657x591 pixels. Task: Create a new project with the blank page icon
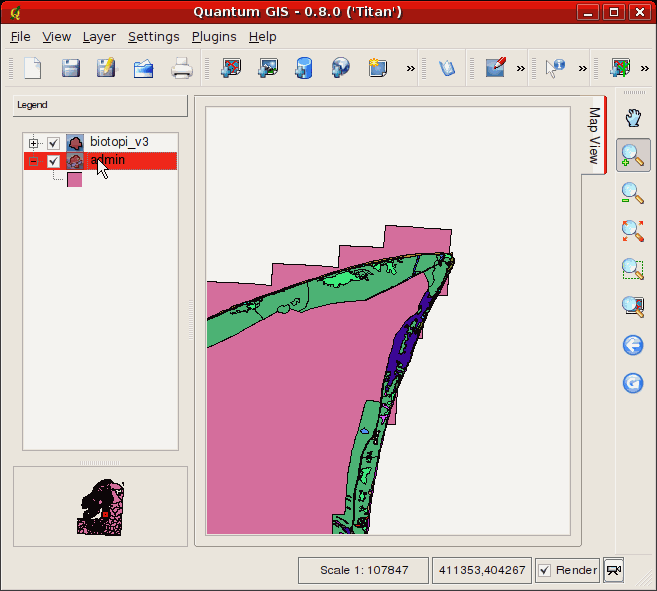(x=33, y=68)
